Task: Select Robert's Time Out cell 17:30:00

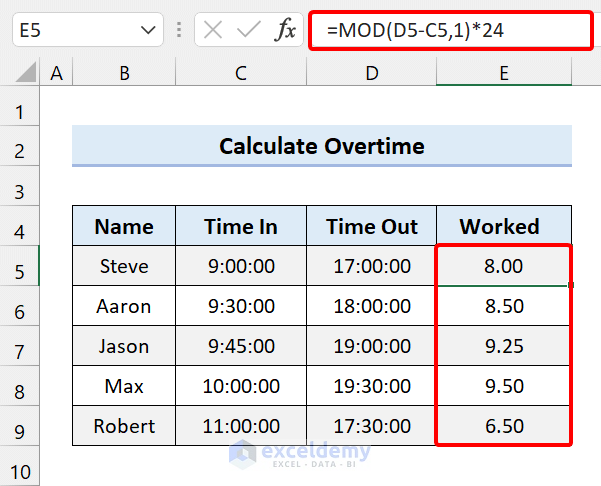Action: (371, 425)
